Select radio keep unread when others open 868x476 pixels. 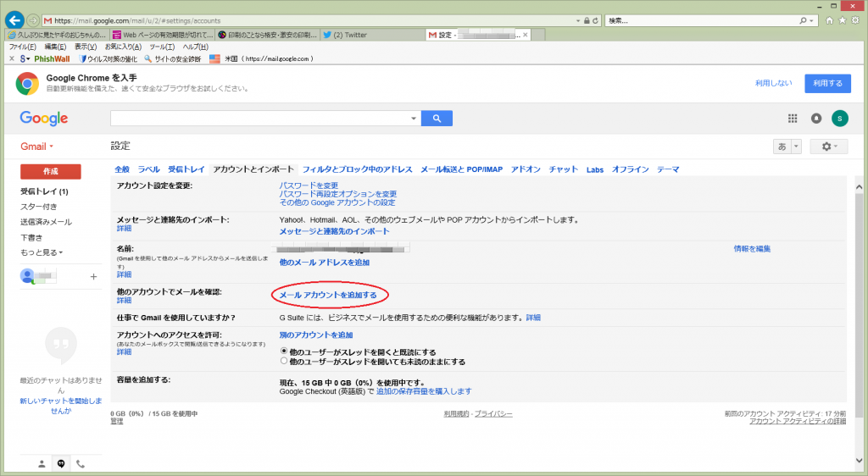284,361
